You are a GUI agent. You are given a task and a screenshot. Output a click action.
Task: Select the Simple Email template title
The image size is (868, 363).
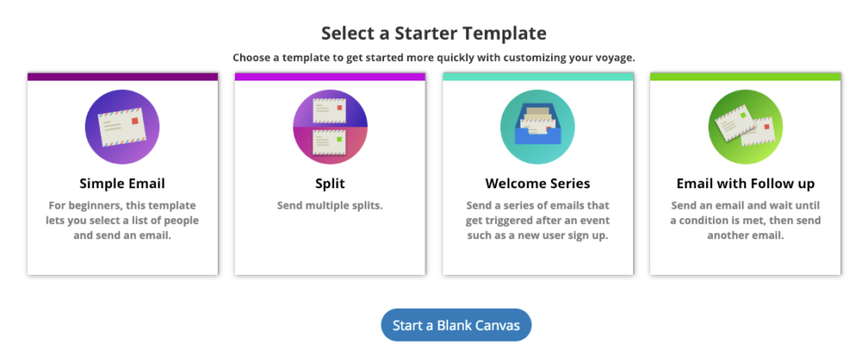coord(122,183)
